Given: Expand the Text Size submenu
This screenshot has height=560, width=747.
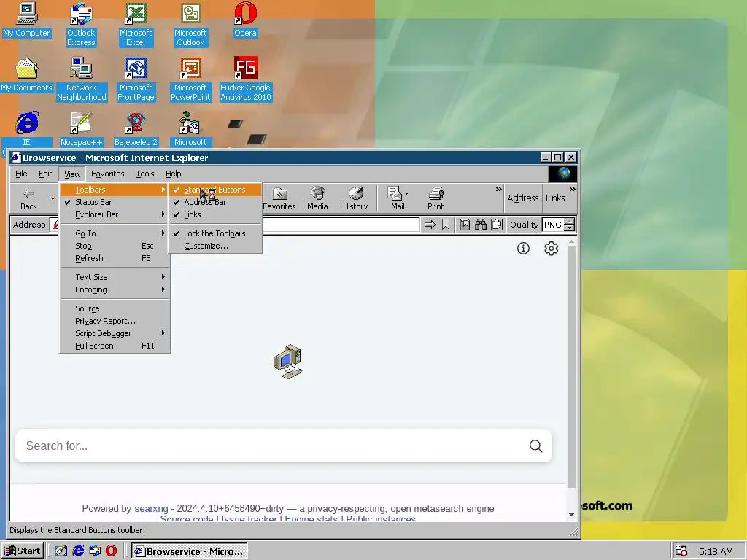Looking at the screenshot, I should (115, 277).
